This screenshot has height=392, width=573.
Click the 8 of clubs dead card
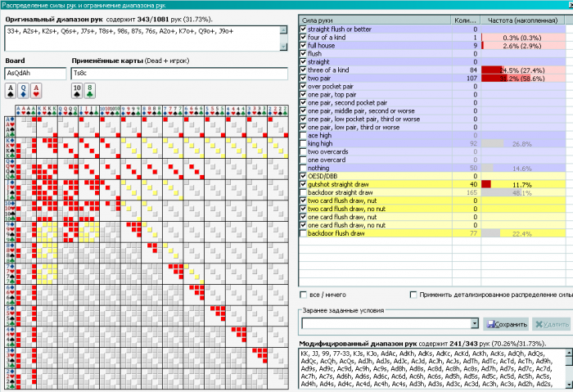point(90,91)
